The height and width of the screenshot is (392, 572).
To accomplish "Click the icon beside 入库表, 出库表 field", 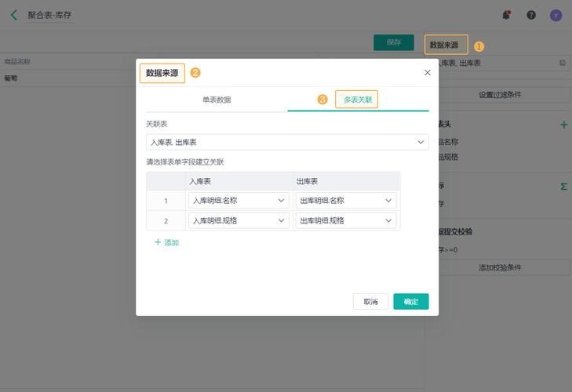I will tap(563, 63).
